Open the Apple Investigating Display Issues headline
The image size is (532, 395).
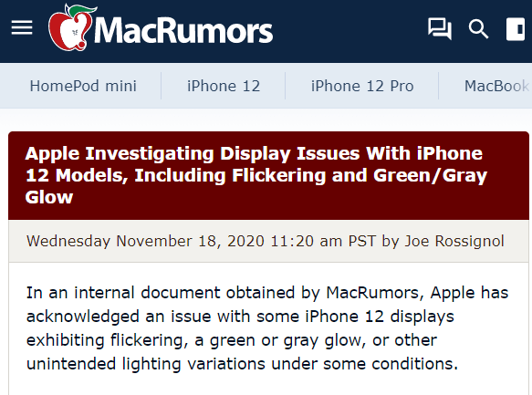(x=256, y=175)
